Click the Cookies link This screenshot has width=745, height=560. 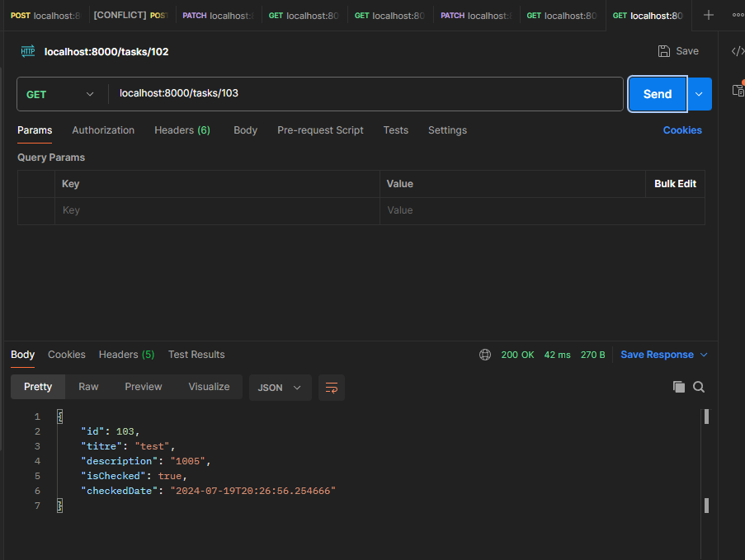pyautogui.click(x=682, y=130)
